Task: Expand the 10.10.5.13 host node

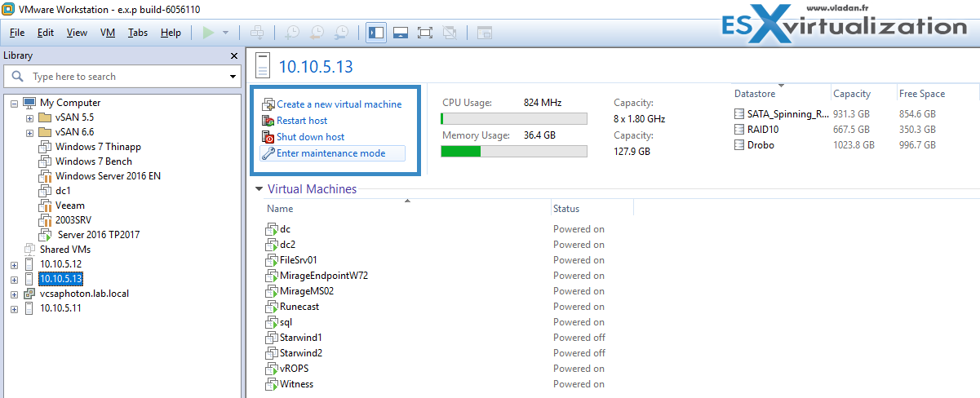Action: [x=16, y=279]
